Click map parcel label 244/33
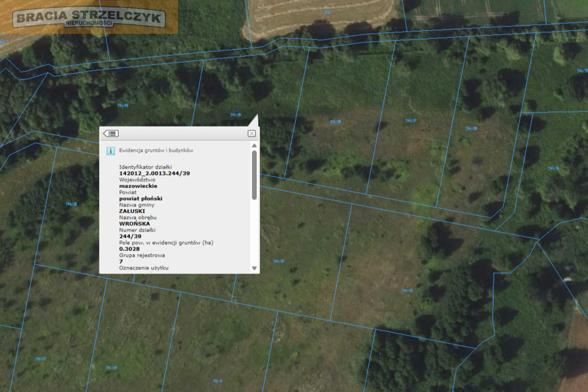The image size is (588, 392). (x=407, y=291)
